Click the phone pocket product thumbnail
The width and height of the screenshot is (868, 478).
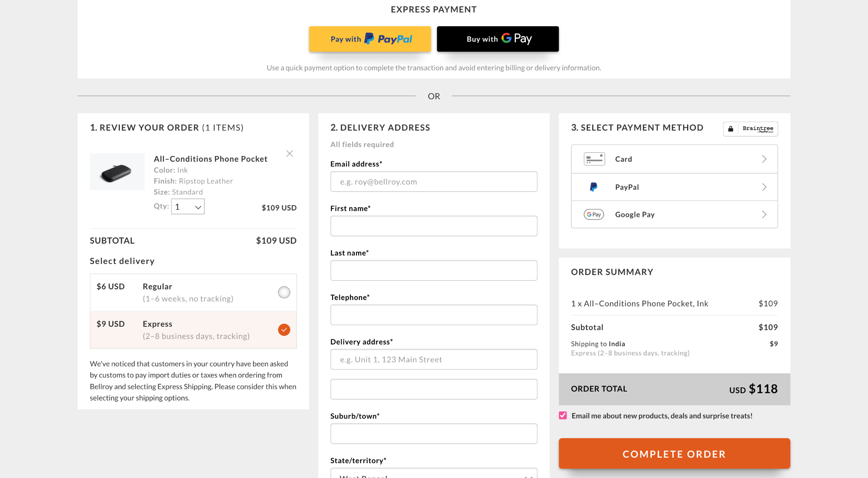pos(117,172)
